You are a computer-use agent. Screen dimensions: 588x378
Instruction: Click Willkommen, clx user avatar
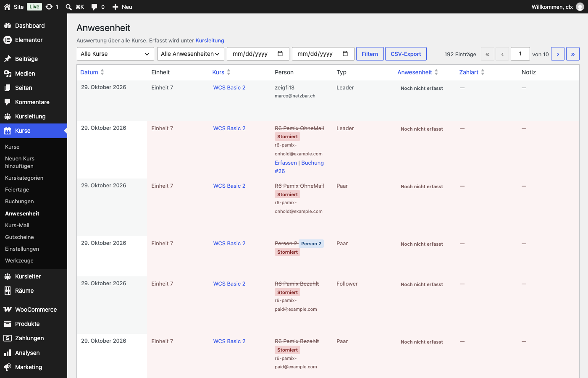click(x=580, y=7)
